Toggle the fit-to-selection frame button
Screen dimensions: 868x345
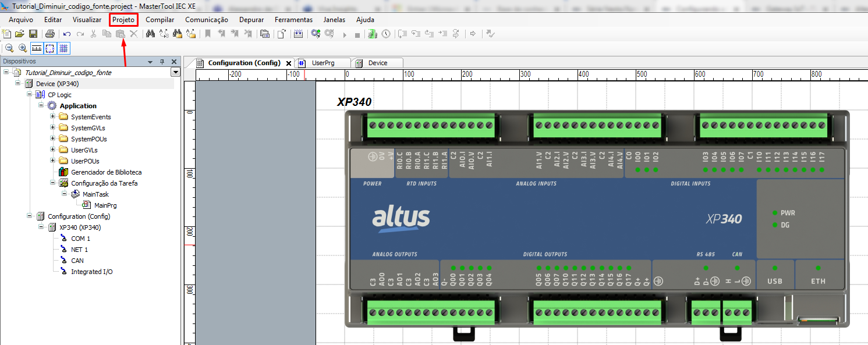(x=50, y=48)
